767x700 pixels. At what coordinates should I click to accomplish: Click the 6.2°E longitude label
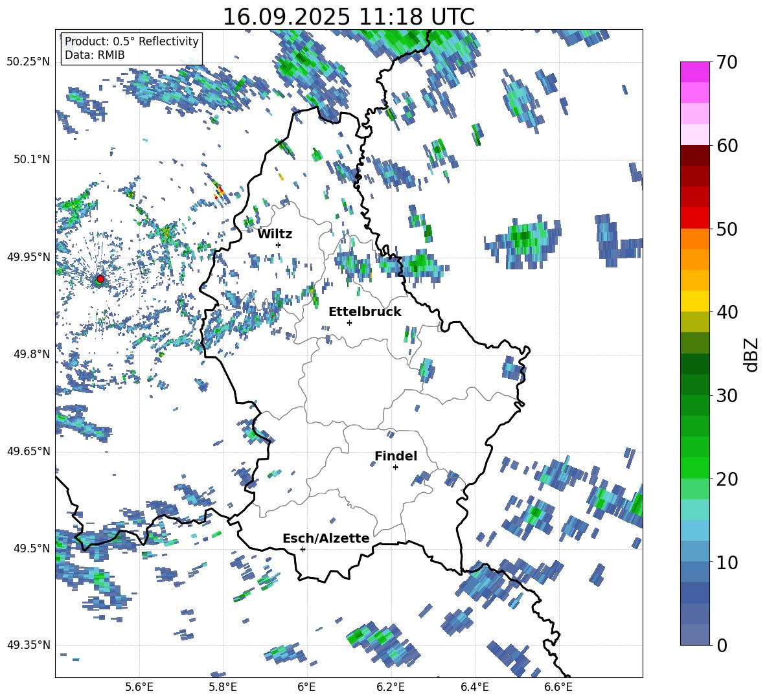pyautogui.click(x=391, y=687)
